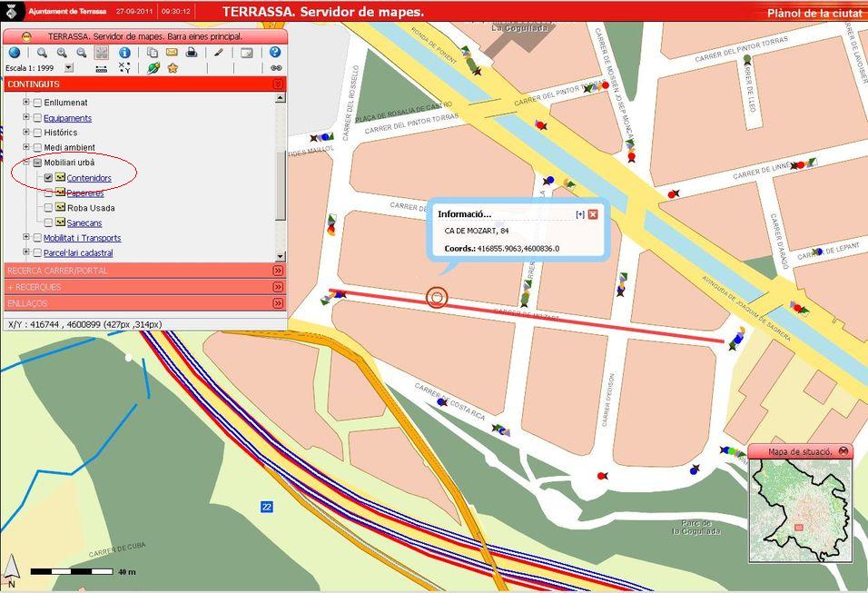Enable the Enllumenat layer checkbox
Image resolution: width=868 pixels, height=593 pixels.
click(x=37, y=103)
